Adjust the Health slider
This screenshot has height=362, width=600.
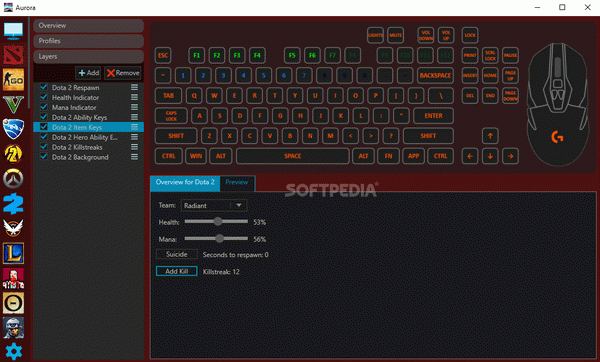[x=216, y=222]
